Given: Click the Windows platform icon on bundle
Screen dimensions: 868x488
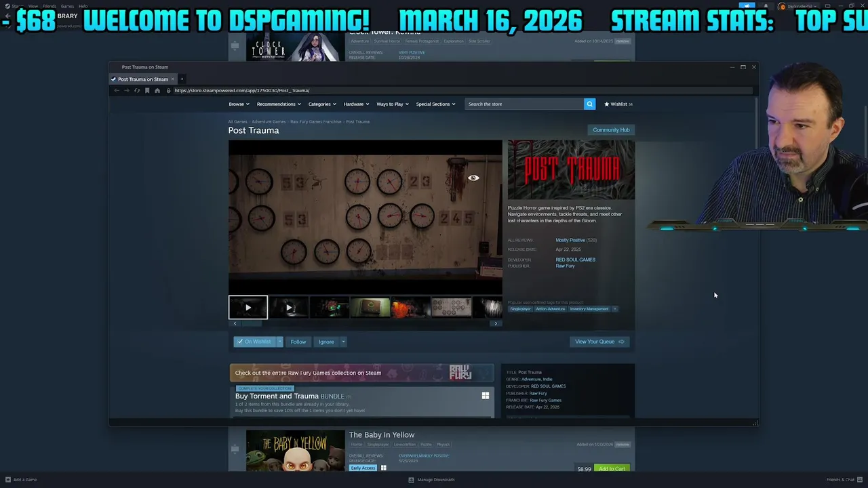Looking at the screenshot, I should coord(486,396).
